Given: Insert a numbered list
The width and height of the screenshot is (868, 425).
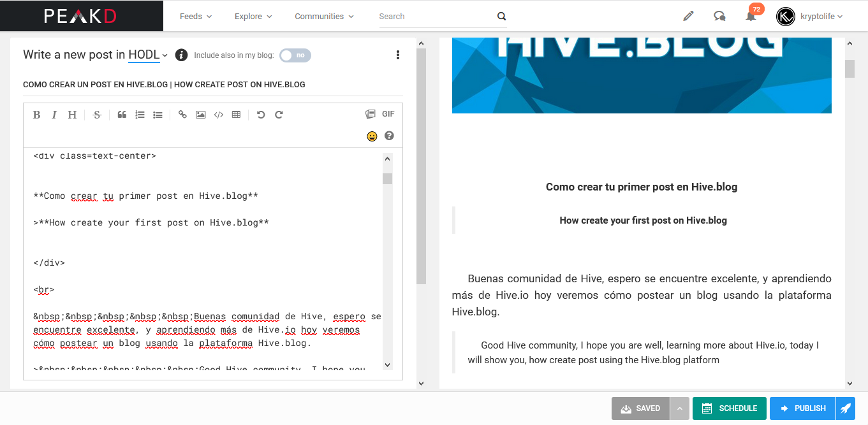Looking at the screenshot, I should pyautogui.click(x=140, y=115).
